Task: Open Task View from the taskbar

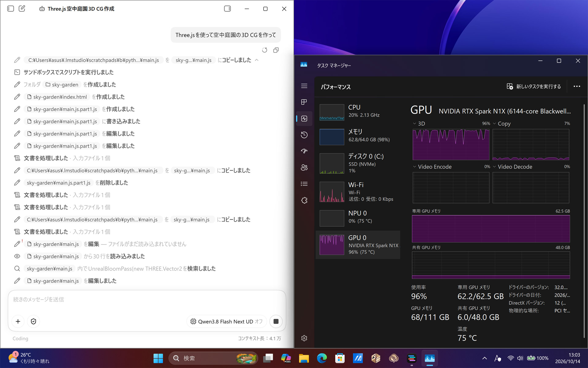Action: pos(268,358)
